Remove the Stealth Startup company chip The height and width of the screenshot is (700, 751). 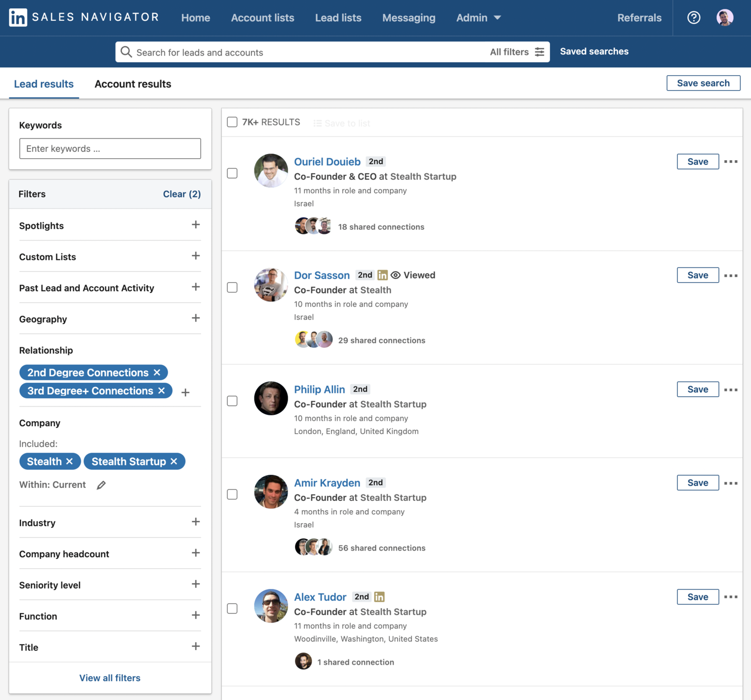174,461
